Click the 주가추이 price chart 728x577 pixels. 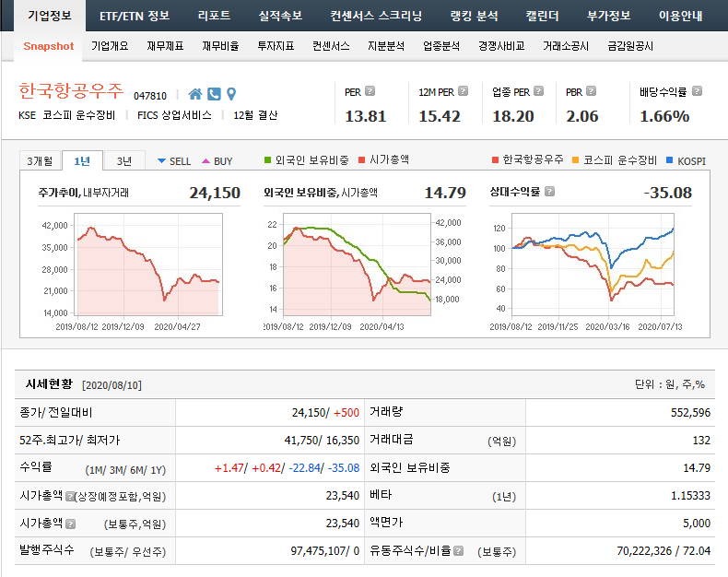point(148,265)
